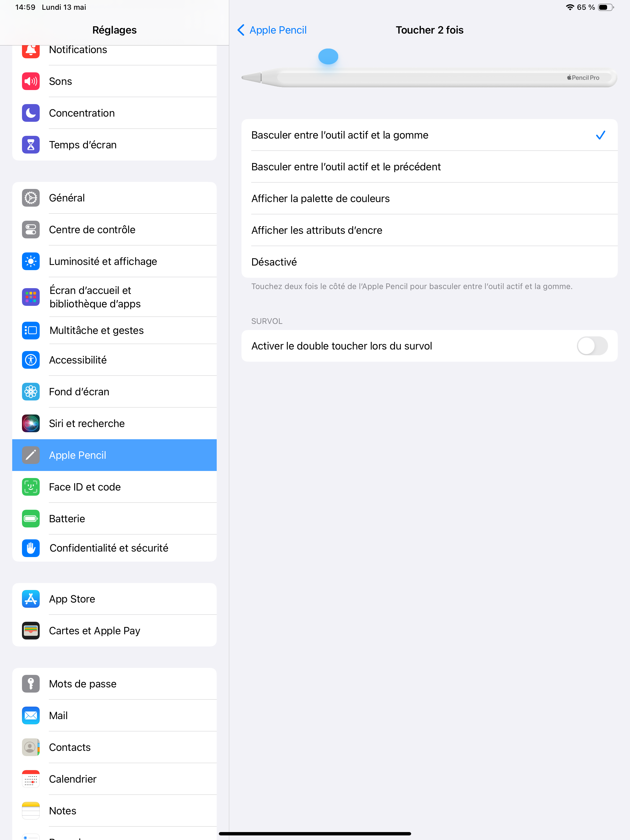The height and width of the screenshot is (840, 630).
Task: Tap the Face ID et code icon
Action: click(31, 487)
